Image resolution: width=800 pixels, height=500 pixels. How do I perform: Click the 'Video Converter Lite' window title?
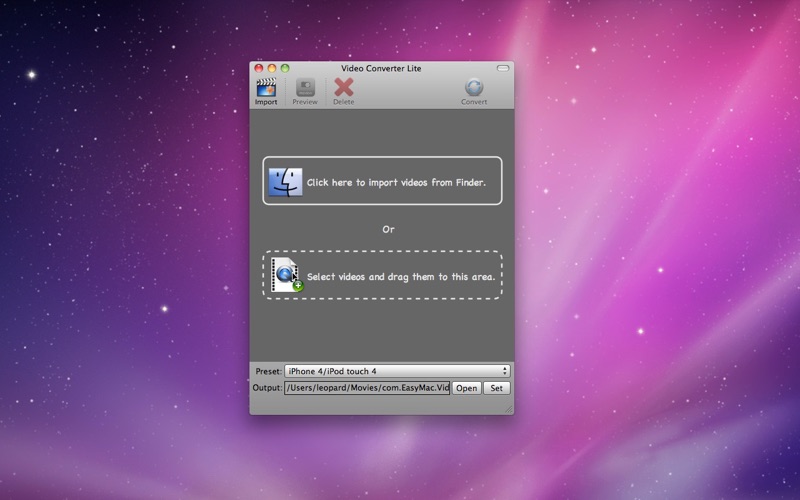click(381, 68)
